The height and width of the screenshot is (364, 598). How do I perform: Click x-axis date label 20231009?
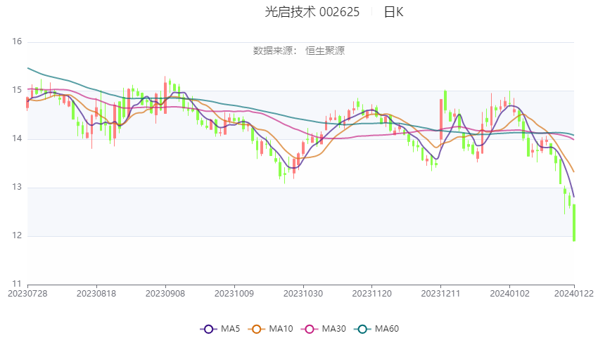[234, 294]
